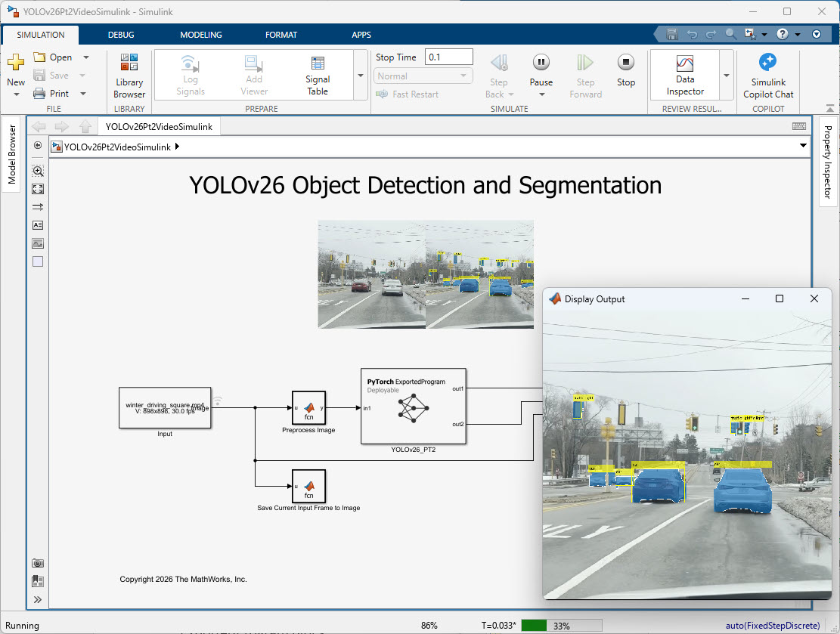Switch to the DEBUG tab
Screen dimensions: 840x634
pos(121,35)
